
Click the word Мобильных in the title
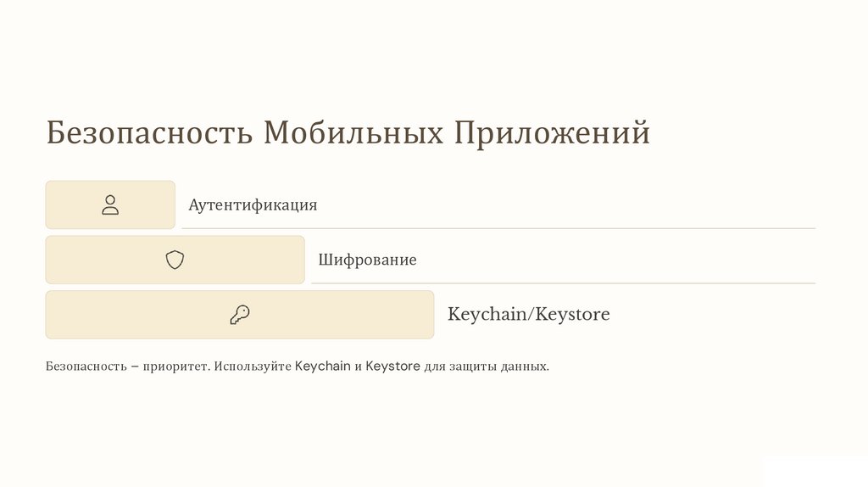353,133
